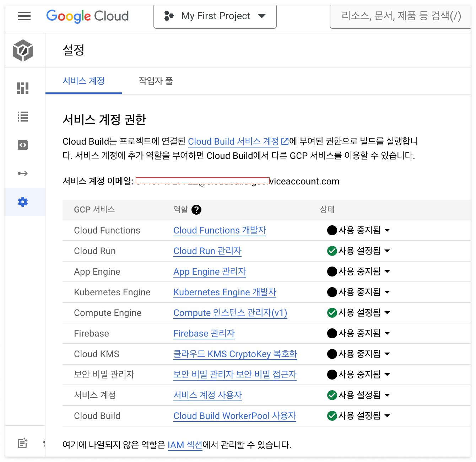Click the GCP 서비스 column header
The image size is (476, 462).
coord(94,210)
